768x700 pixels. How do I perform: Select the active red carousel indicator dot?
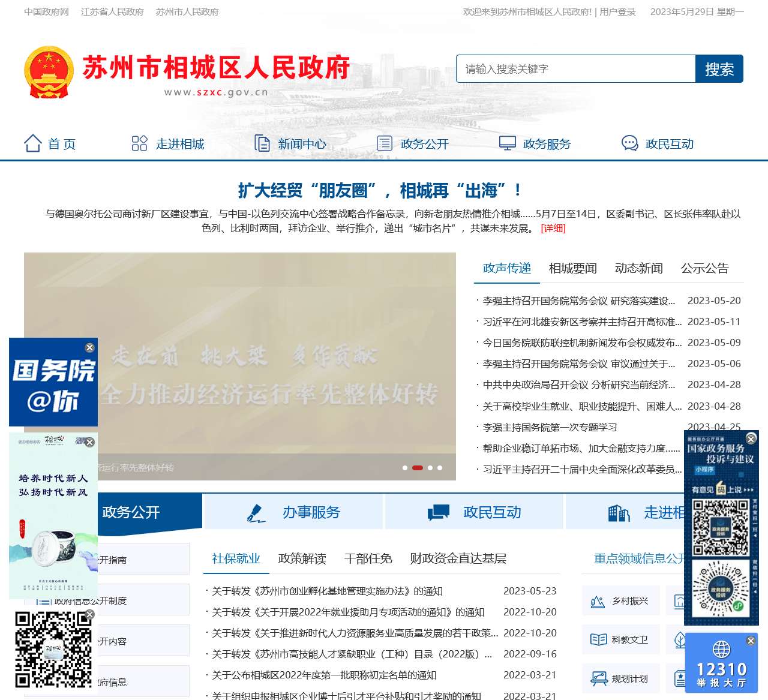tap(418, 468)
